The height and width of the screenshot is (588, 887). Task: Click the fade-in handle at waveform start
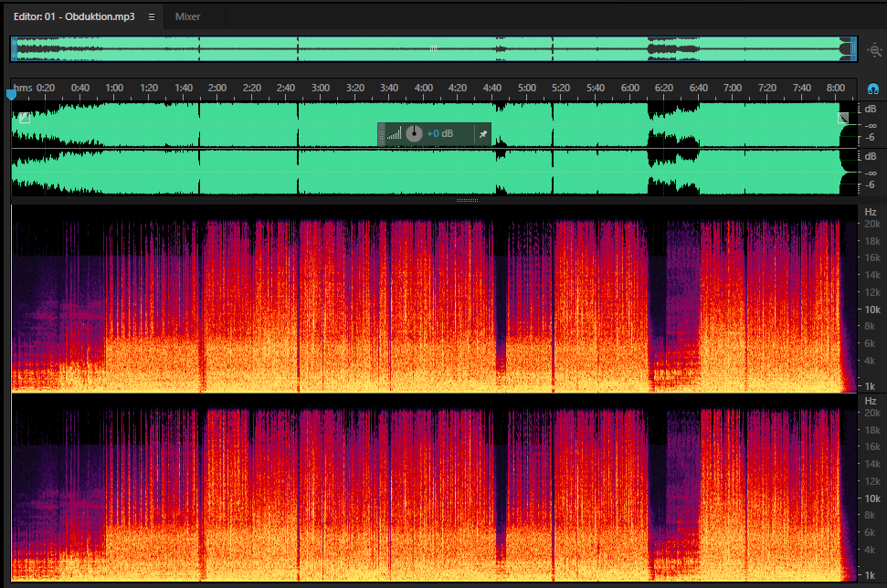pyautogui.click(x=25, y=118)
